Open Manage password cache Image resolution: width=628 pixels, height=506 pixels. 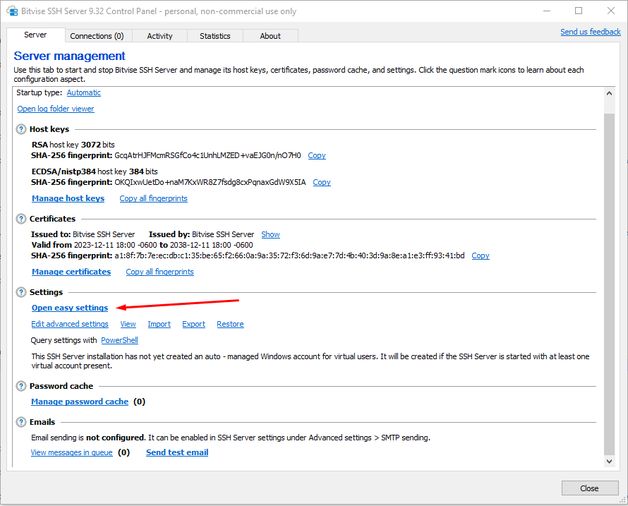[x=80, y=402]
